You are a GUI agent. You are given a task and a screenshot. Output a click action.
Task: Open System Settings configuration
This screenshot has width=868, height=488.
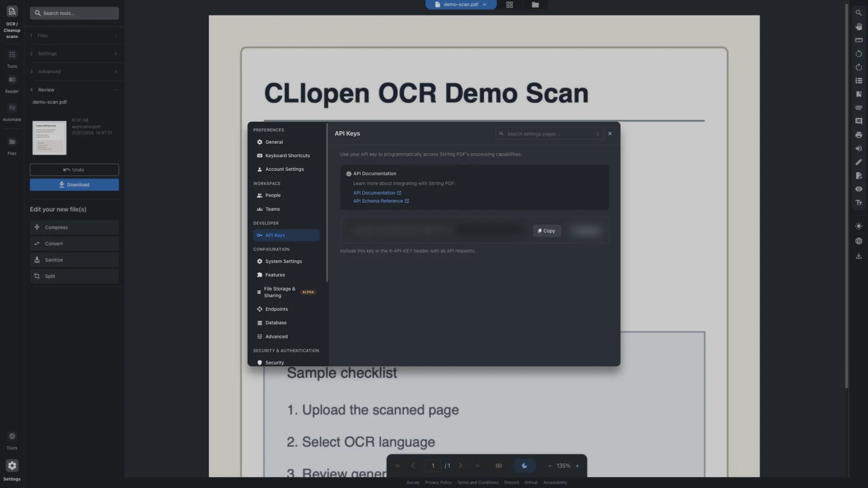pyautogui.click(x=286, y=261)
